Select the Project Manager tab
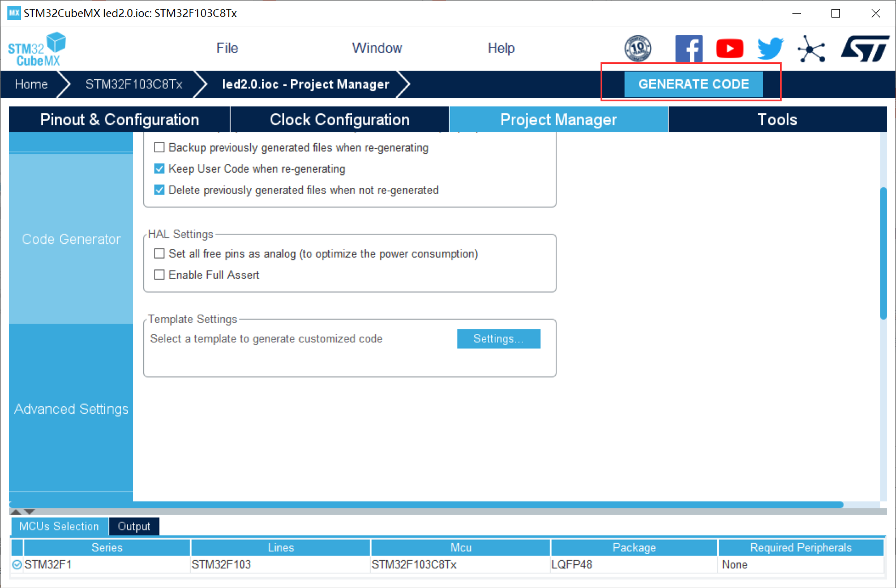Screen dimensions: 896x588 [559, 119]
